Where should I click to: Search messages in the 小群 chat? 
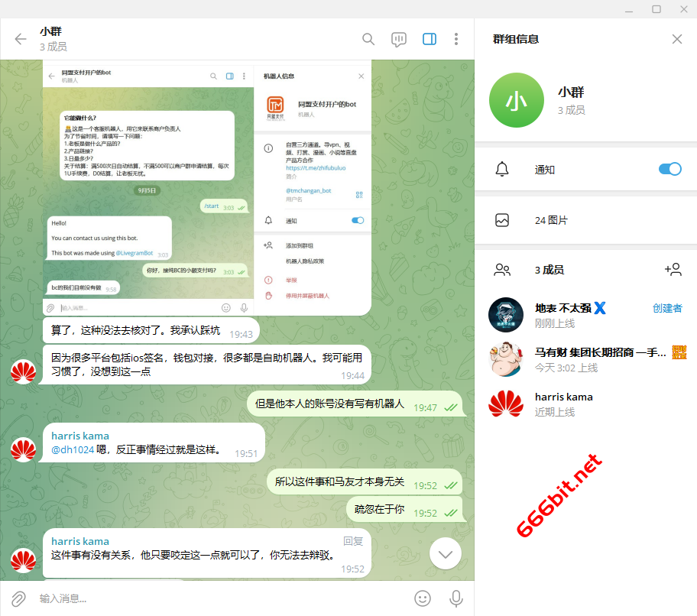(x=368, y=39)
